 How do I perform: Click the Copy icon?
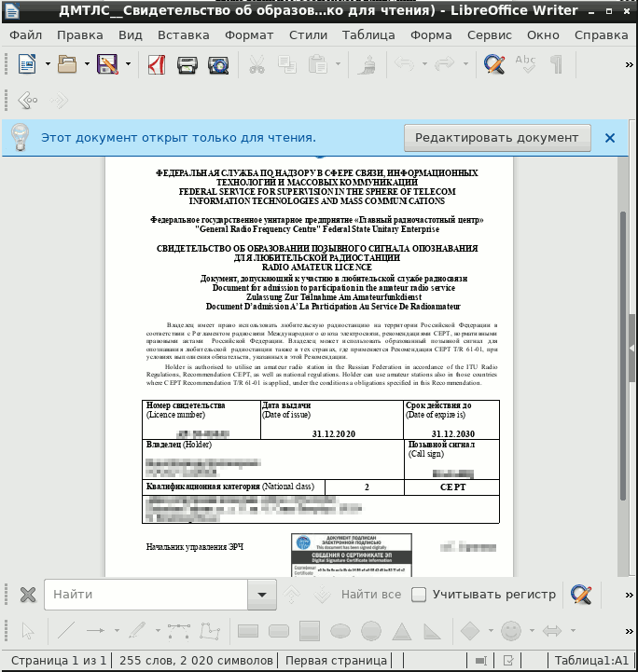pos(287,64)
